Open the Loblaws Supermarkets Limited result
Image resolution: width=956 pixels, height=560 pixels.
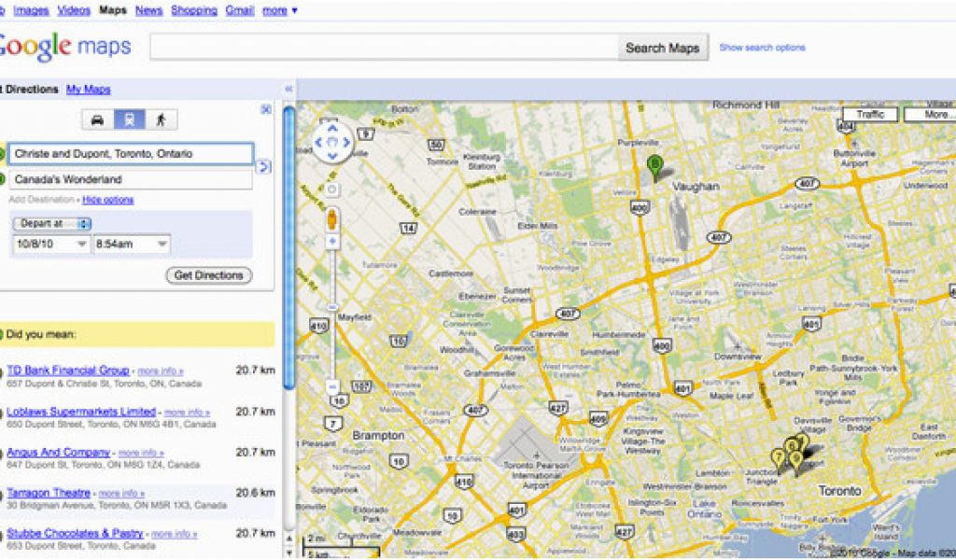(82, 412)
